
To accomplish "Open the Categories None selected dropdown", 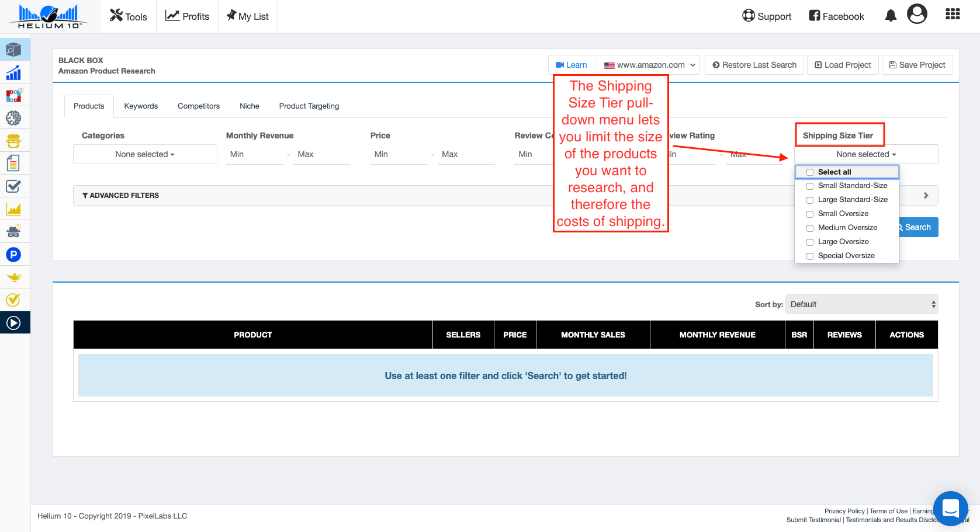I will coord(145,154).
